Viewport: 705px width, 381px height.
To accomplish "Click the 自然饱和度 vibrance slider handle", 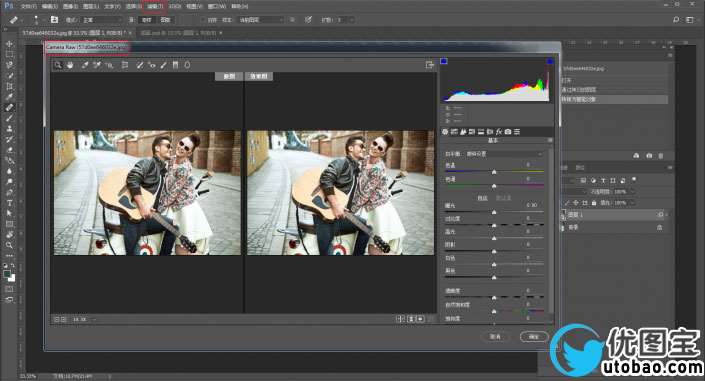I will tap(494, 311).
